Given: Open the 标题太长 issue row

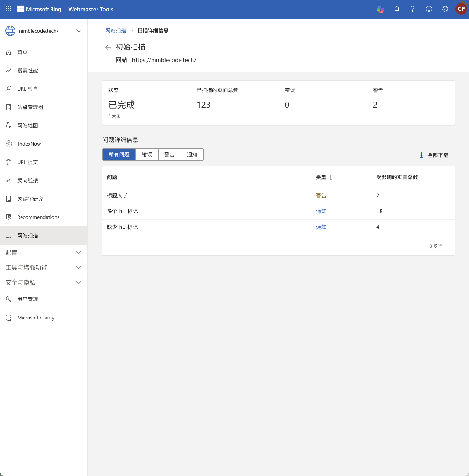Looking at the screenshot, I should [x=117, y=195].
